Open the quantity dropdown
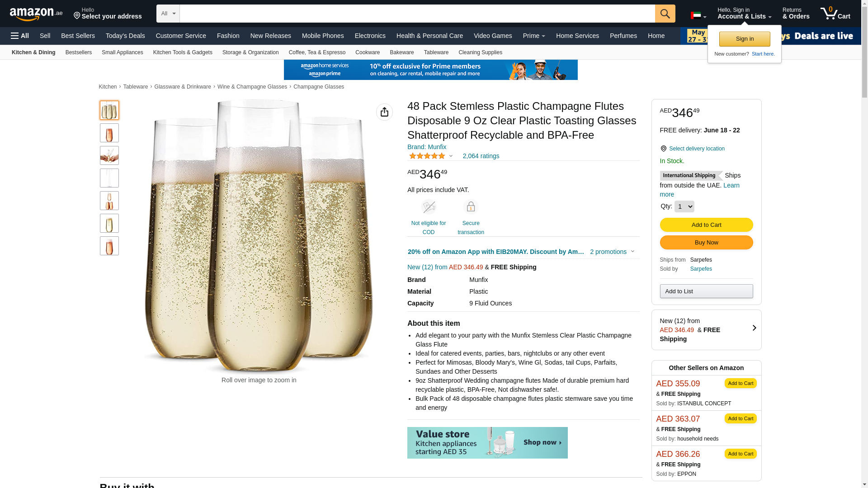Viewport: 868px width, 488px height. (684, 206)
